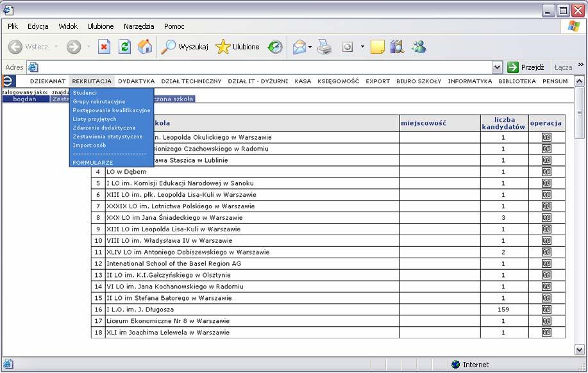Open the Widok menu
Viewport: 588px width, 373px height.
click(x=68, y=26)
